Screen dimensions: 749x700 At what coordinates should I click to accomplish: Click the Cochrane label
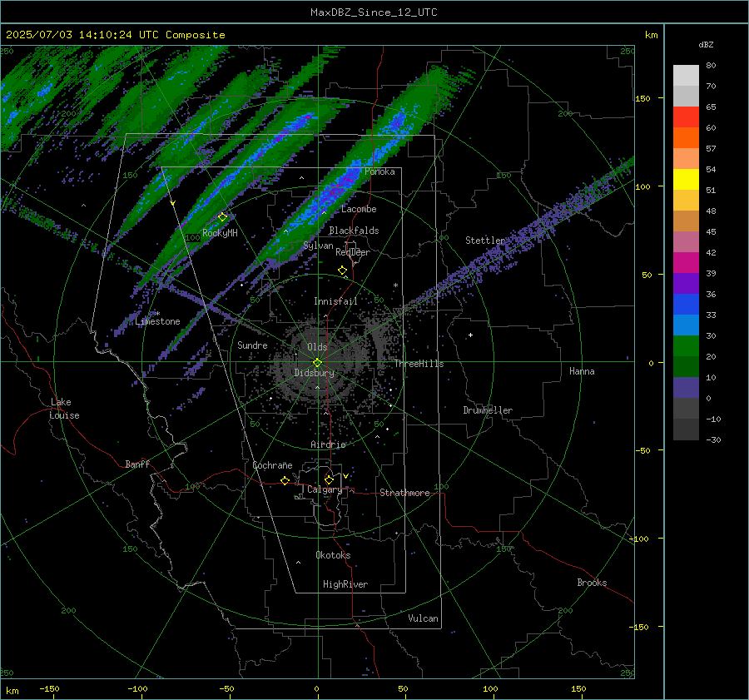pyautogui.click(x=272, y=465)
